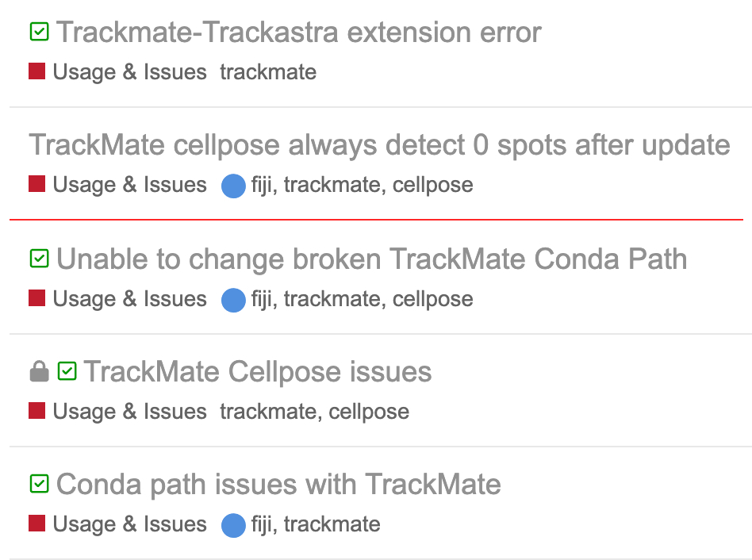Click solved checkmark icon on Trackmate-Trackastra topic
This screenshot has height=560, width=752.
39,32
